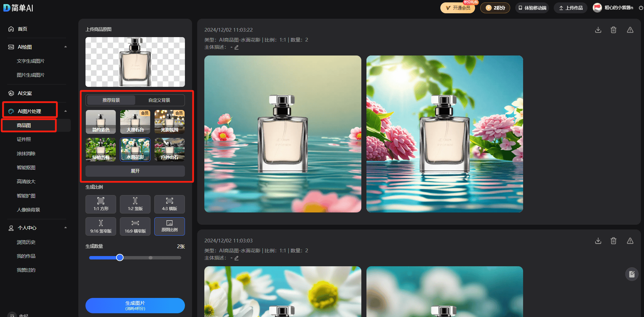This screenshot has height=317, width=644.
Task: Select the 16:9 横窄版 ratio option
Action: [x=135, y=226]
